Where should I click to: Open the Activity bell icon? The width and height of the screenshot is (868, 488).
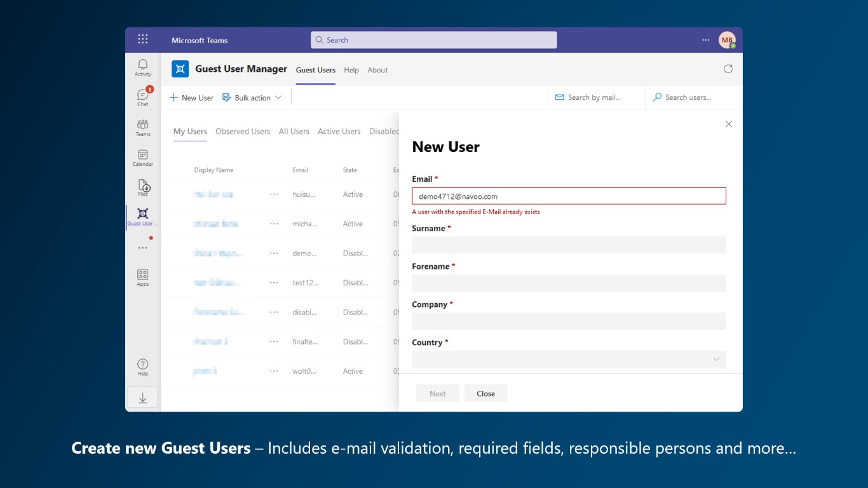(x=143, y=66)
